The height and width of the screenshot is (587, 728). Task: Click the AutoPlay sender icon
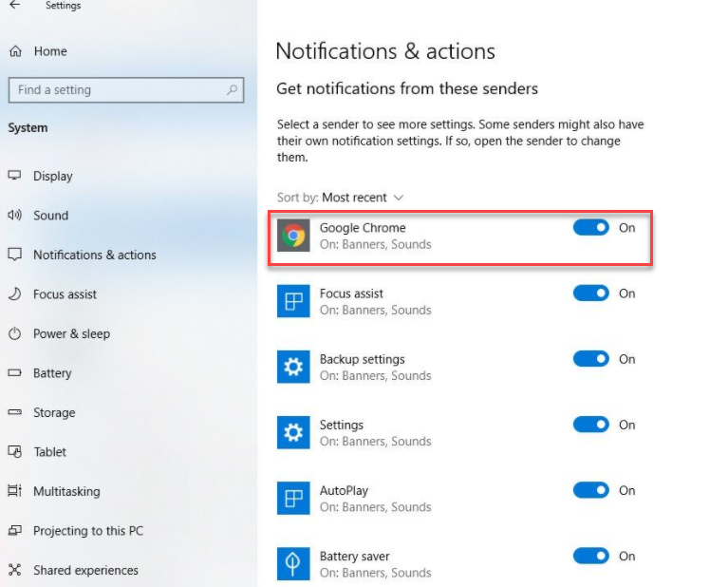coord(293,499)
